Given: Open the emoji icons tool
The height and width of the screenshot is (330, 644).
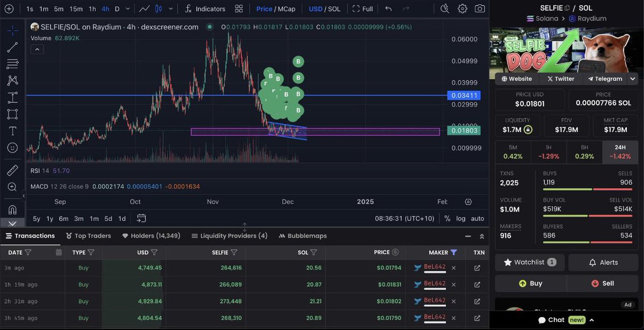Looking at the screenshot, I should click(12, 147).
